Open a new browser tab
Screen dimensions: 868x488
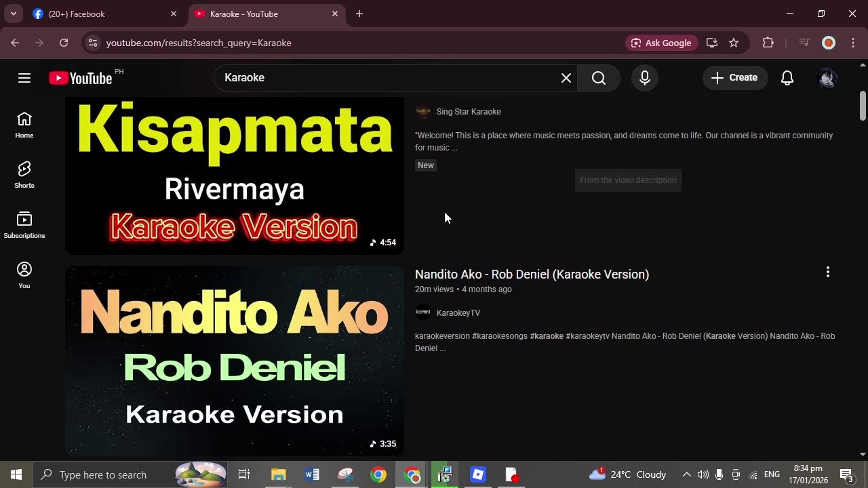pos(359,14)
